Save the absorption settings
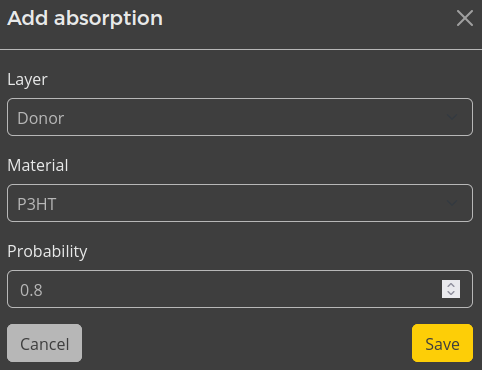482x370 pixels. [442, 343]
